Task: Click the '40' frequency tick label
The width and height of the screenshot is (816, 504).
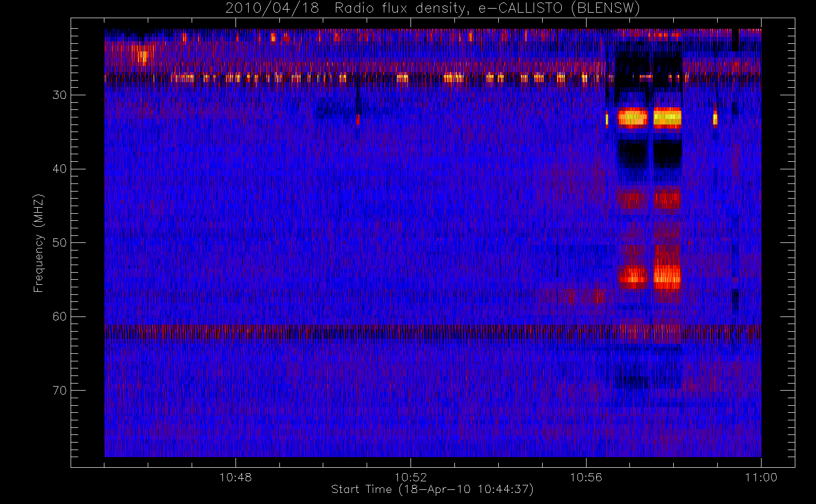Action: click(60, 169)
